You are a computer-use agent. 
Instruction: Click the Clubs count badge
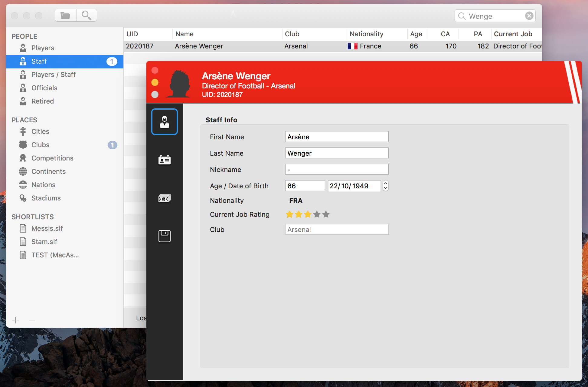click(113, 145)
